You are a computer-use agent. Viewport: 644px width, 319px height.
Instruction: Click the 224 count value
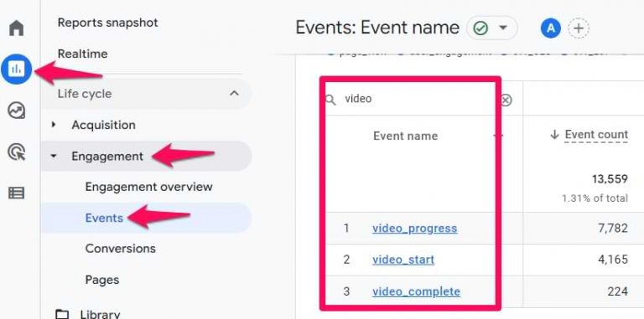click(x=618, y=291)
